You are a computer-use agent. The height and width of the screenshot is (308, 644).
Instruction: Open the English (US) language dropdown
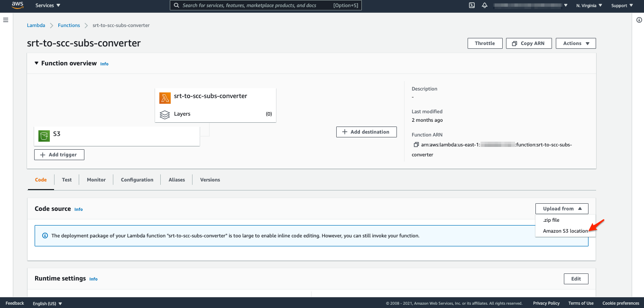(x=47, y=303)
